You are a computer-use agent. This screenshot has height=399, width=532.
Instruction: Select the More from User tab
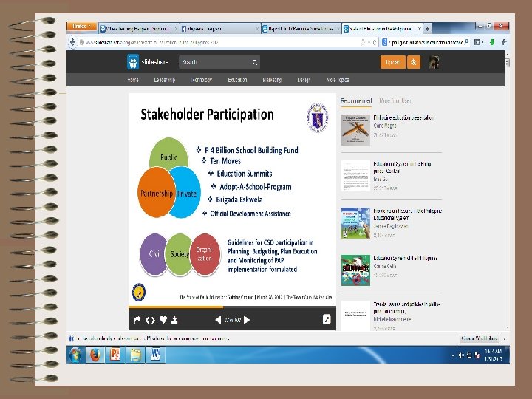coord(395,100)
